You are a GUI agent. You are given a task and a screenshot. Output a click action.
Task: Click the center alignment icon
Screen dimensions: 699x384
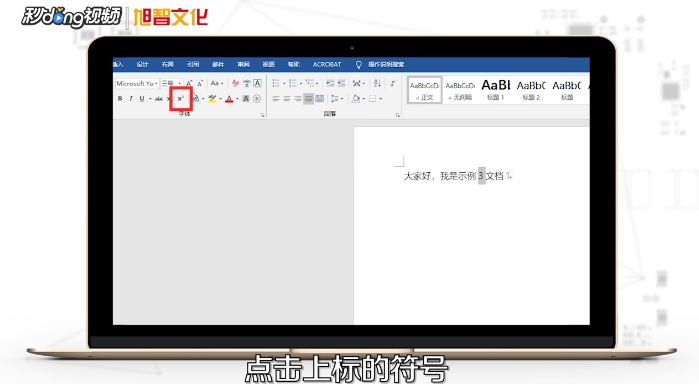[x=287, y=99]
